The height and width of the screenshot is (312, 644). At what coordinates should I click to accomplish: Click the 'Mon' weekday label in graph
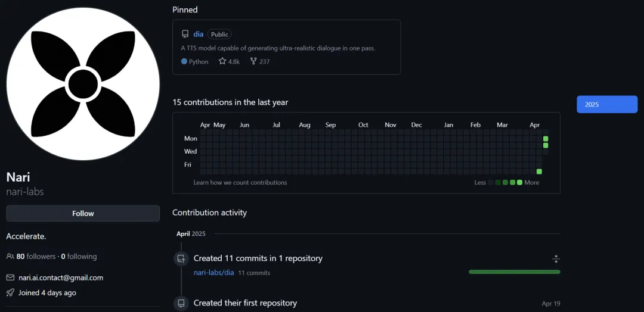[x=191, y=139]
